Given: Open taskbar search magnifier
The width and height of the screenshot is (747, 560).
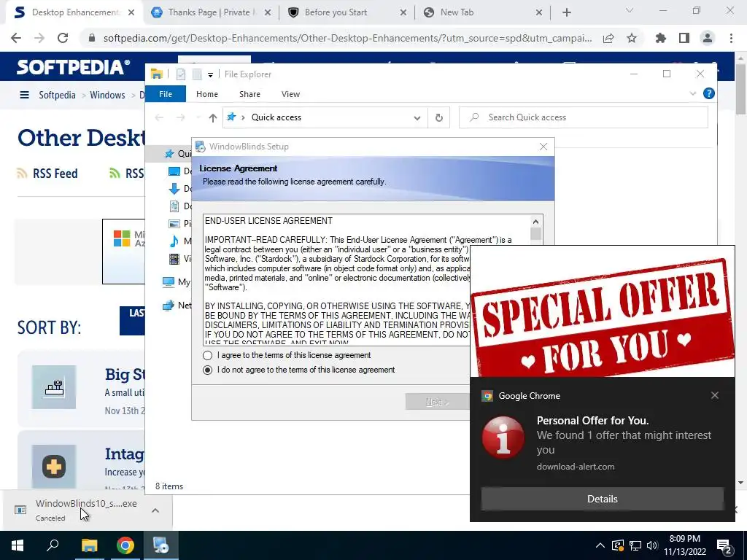Looking at the screenshot, I should (53, 545).
